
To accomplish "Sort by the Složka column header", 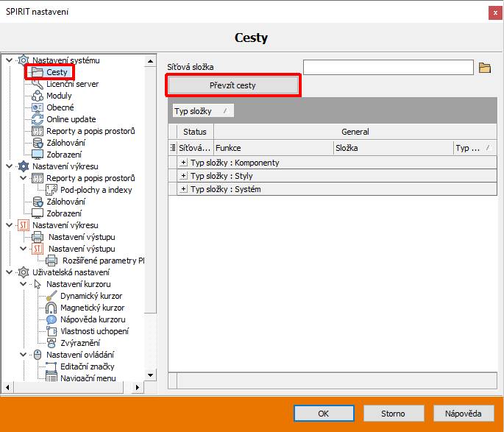I will [394, 148].
